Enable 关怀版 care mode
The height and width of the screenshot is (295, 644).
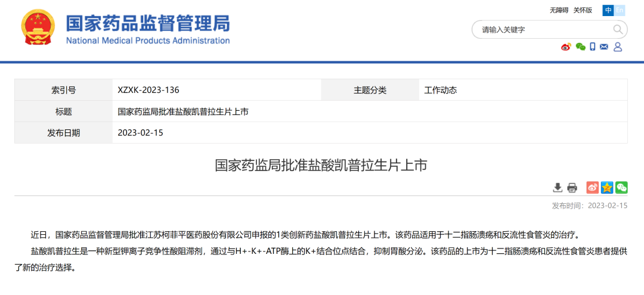click(583, 10)
